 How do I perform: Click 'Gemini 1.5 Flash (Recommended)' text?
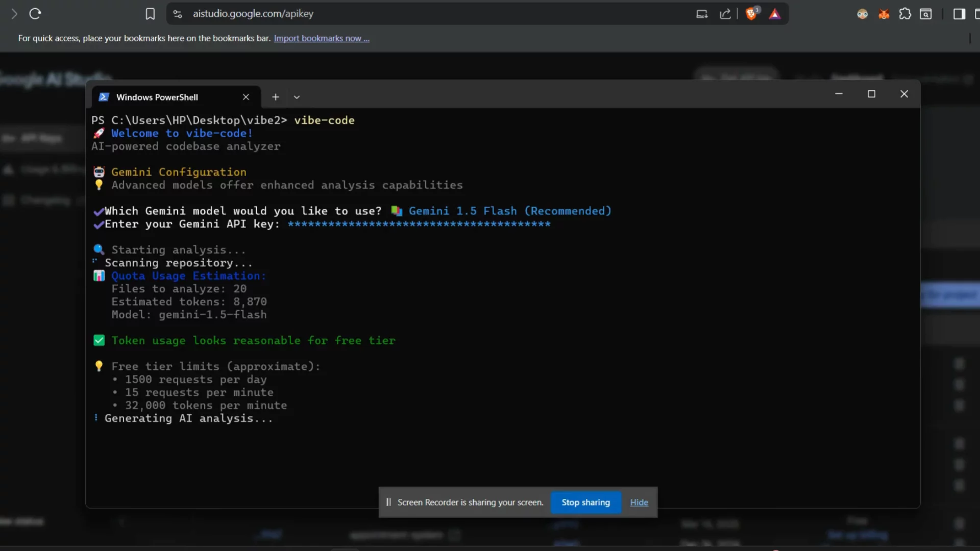(510, 211)
